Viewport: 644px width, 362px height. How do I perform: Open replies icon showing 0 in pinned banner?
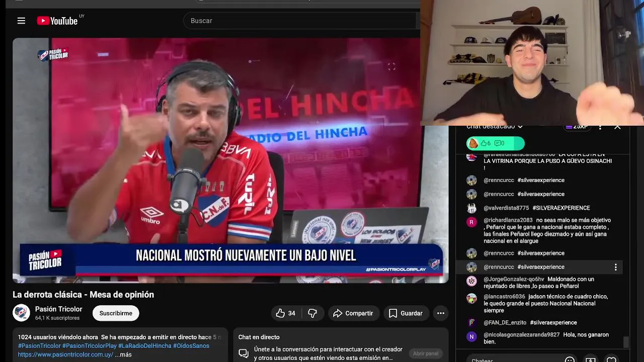click(x=499, y=143)
